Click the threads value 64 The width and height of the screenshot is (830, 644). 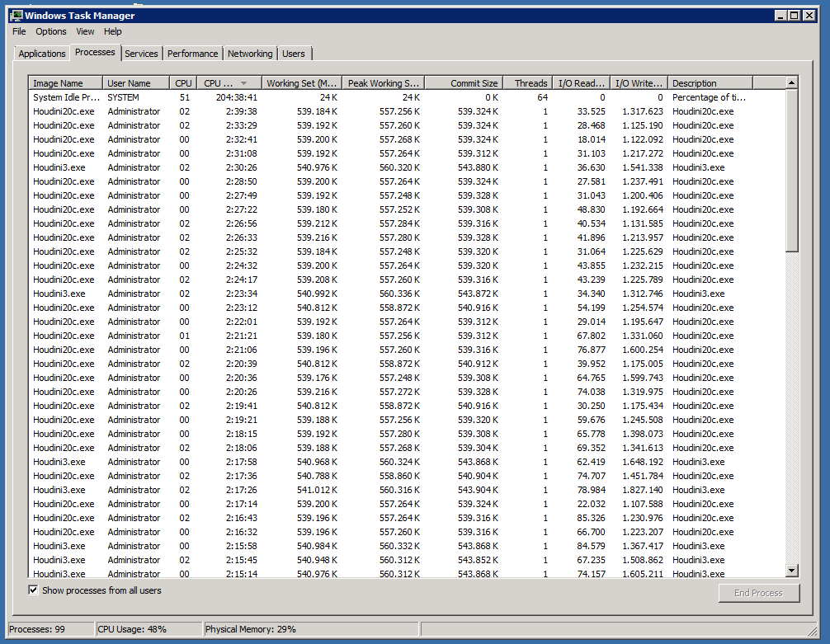pyautogui.click(x=542, y=97)
